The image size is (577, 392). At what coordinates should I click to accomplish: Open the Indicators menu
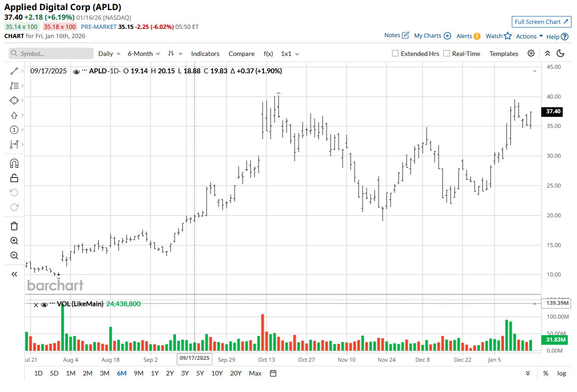pos(205,54)
